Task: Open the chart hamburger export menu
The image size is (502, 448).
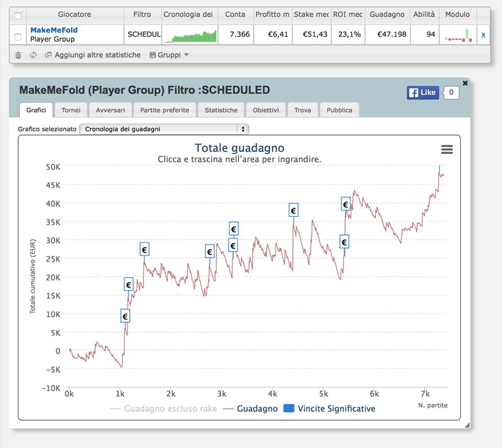Action: (447, 149)
